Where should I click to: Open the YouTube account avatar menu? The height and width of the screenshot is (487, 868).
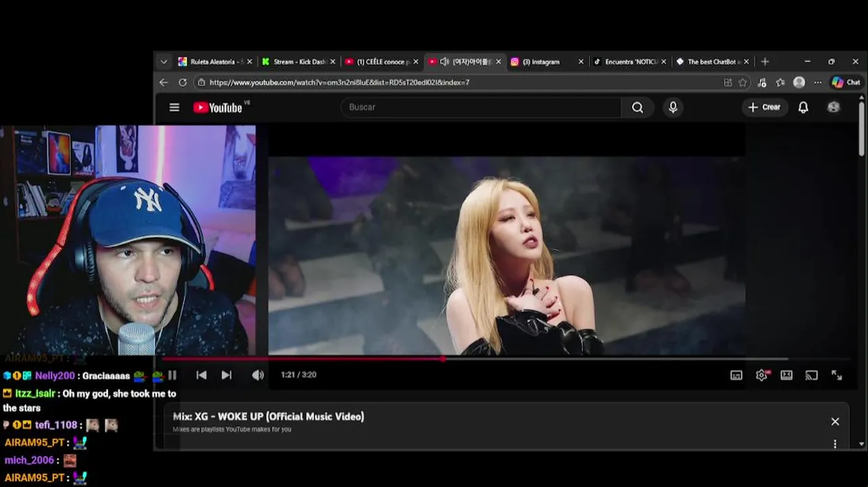(834, 107)
